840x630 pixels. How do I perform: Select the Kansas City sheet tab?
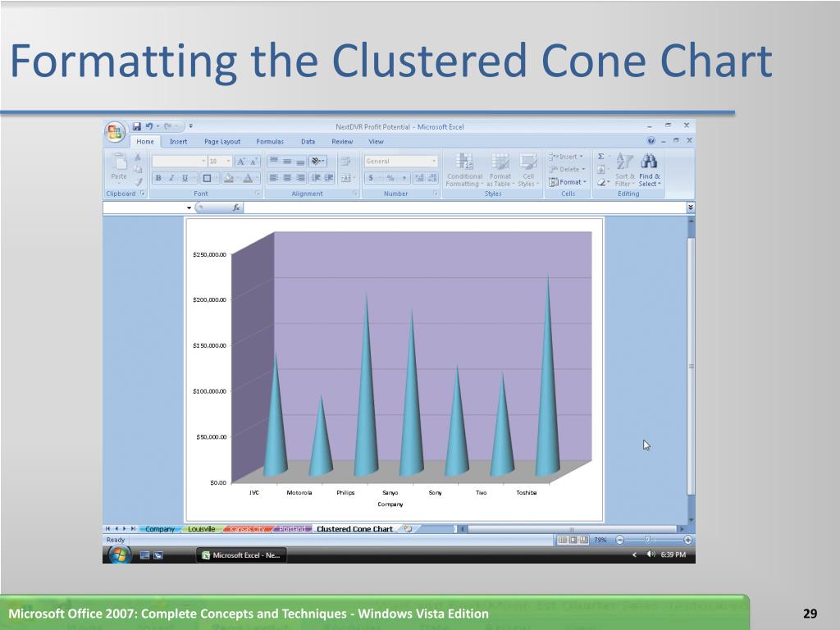click(x=248, y=529)
